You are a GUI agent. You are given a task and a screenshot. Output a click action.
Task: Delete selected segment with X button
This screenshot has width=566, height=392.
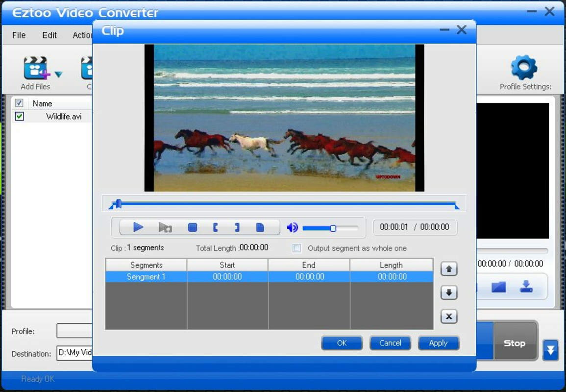pos(449,317)
